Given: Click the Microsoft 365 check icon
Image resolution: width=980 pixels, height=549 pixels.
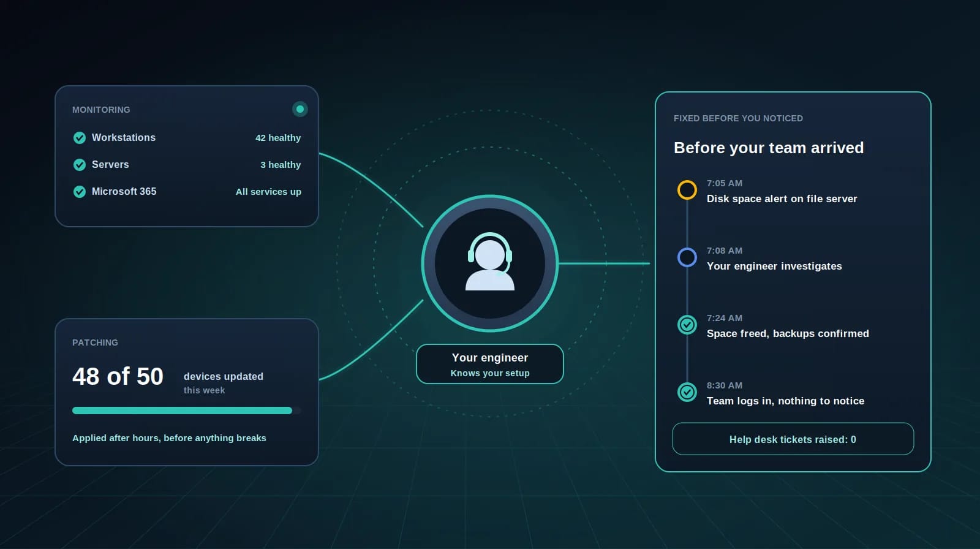Looking at the screenshot, I should 80,192.
